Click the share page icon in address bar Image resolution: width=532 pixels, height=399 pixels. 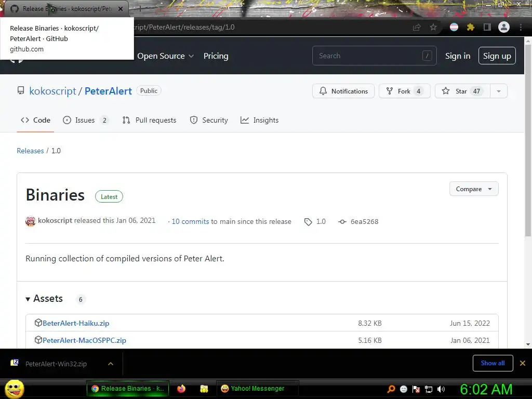click(417, 27)
